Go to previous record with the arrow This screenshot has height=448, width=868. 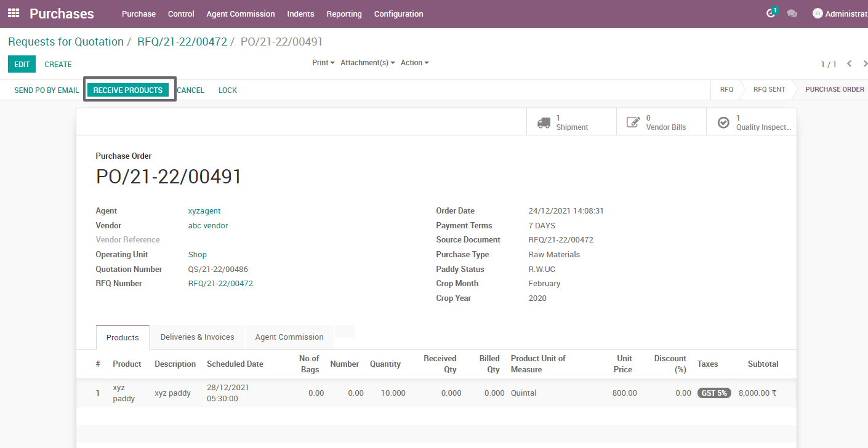point(850,63)
